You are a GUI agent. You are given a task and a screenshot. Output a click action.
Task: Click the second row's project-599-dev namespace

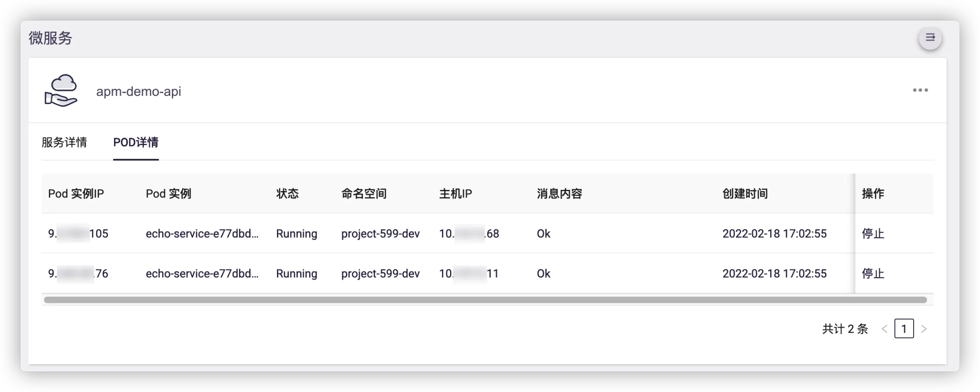380,274
